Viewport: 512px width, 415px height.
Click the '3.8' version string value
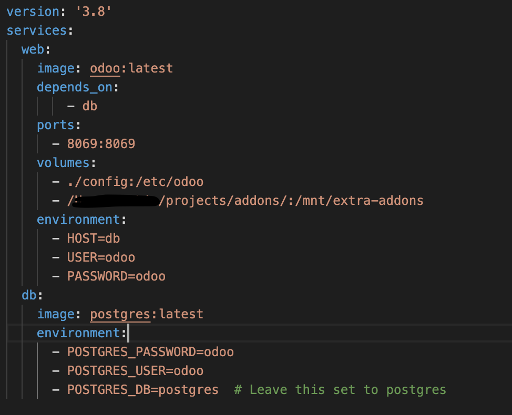(94, 12)
